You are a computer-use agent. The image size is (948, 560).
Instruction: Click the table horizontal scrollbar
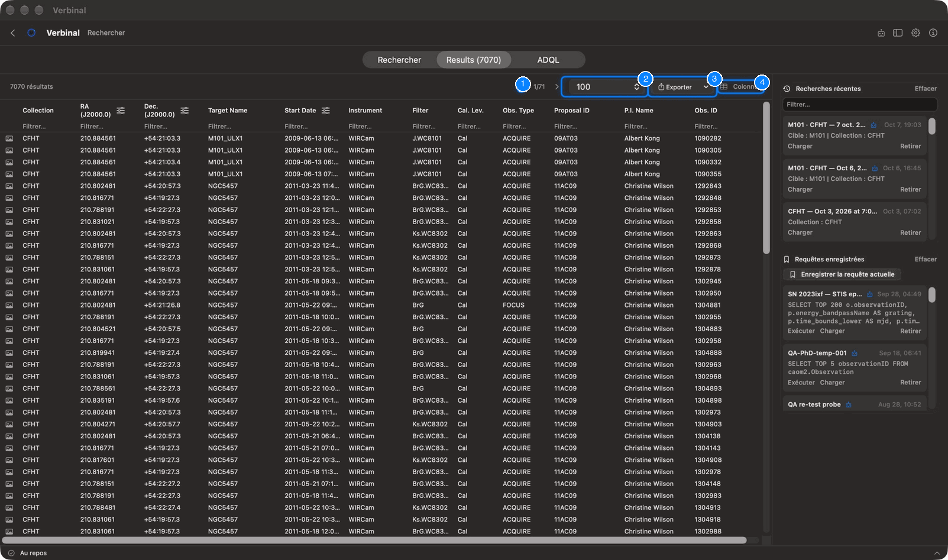(x=374, y=540)
